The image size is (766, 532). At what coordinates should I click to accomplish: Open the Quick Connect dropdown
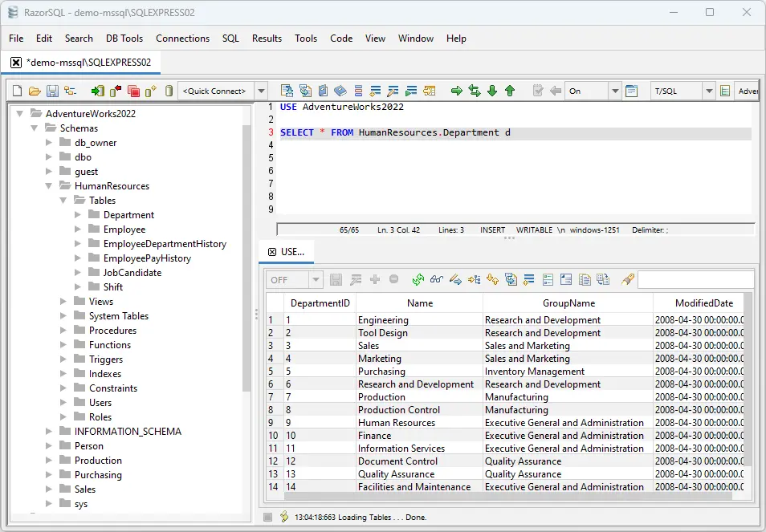(x=260, y=91)
